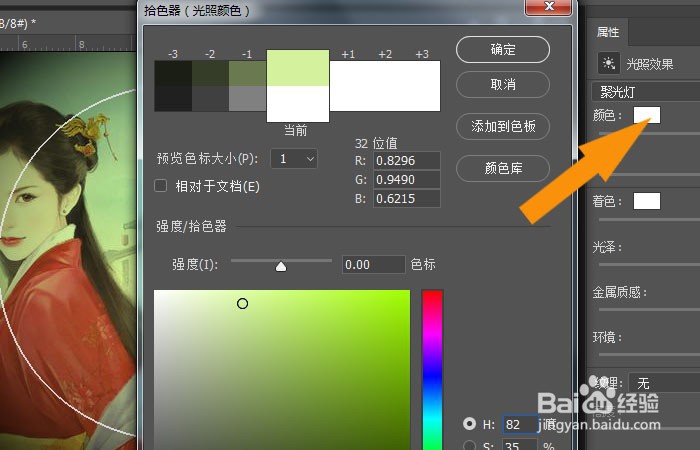Viewport: 700px width, 450px height.
Task: Click the G value field 0.9490
Action: tap(407, 179)
